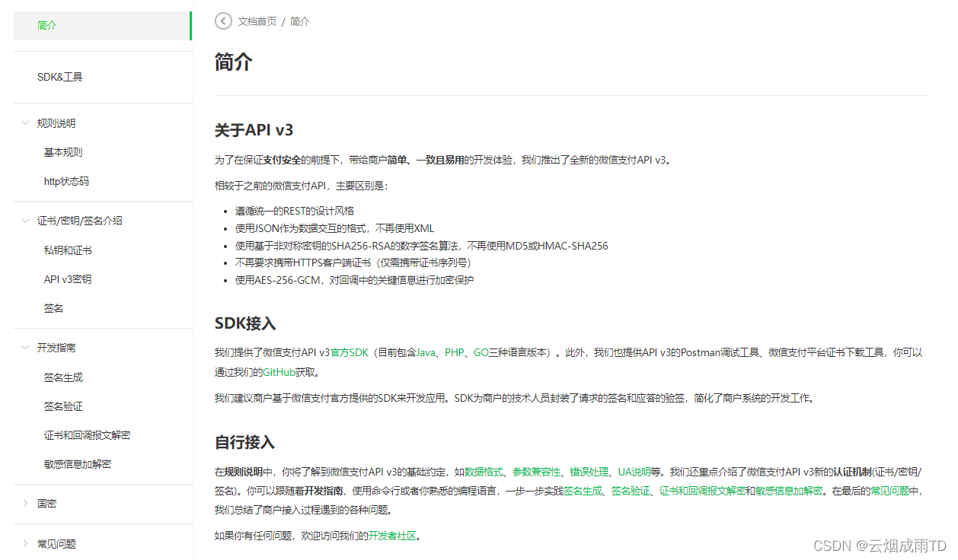Open the GO SDK link
The height and width of the screenshot is (560, 958).
pyautogui.click(x=481, y=352)
